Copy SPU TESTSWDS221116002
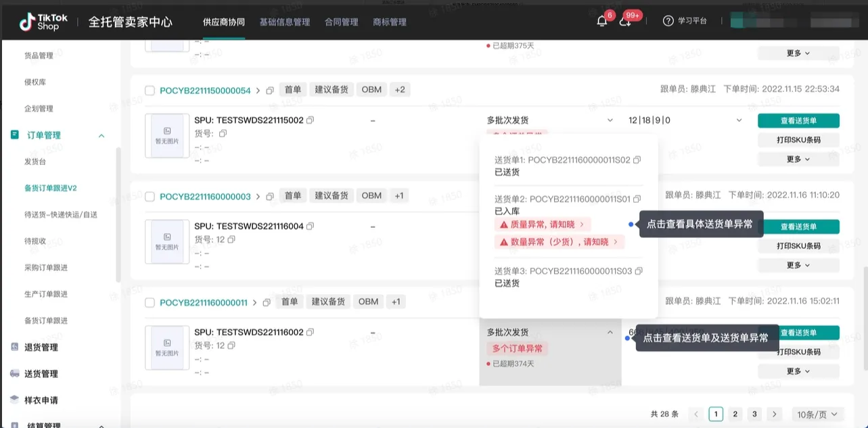 [310, 333]
